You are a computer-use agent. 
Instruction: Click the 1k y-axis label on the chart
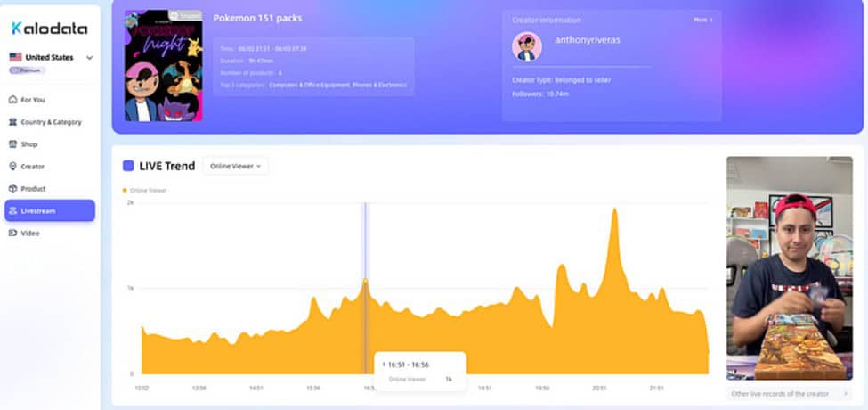coord(131,289)
